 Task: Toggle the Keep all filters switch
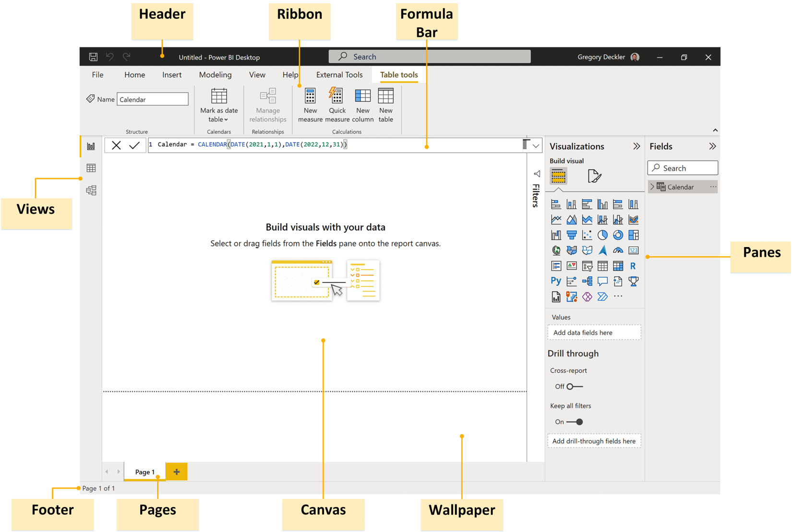tap(575, 422)
